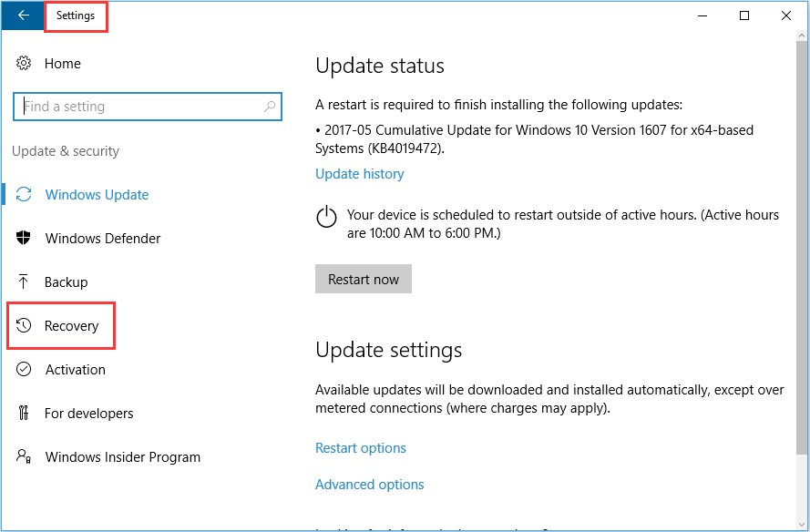Click the Recovery clock icon
The width and height of the screenshot is (810, 532).
click(24, 325)
